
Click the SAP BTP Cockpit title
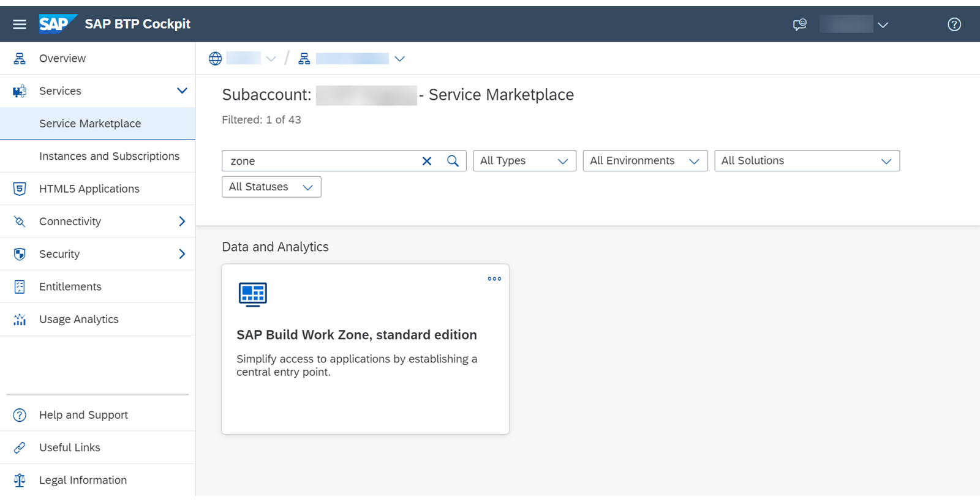point(138,24)
